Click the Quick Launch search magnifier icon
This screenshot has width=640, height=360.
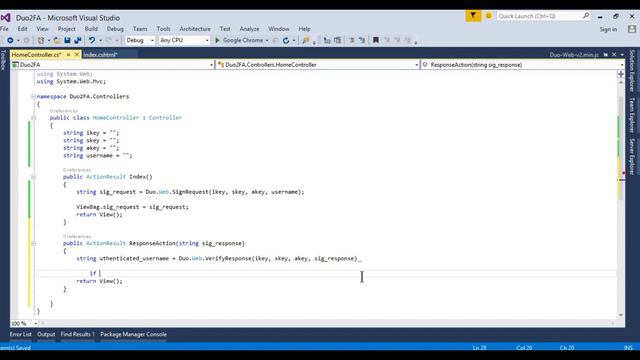click(586, 16)
